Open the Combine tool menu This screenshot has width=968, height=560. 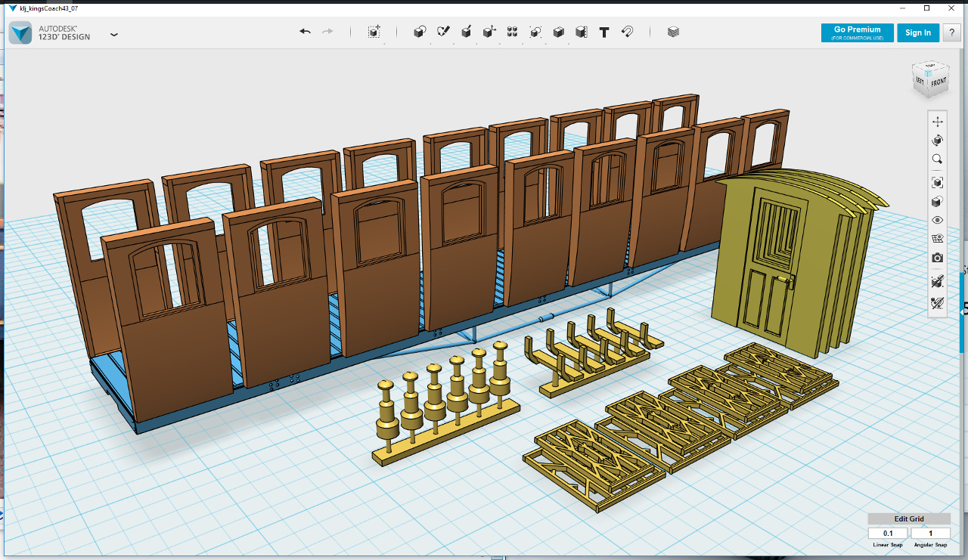(x=558, y=32)
